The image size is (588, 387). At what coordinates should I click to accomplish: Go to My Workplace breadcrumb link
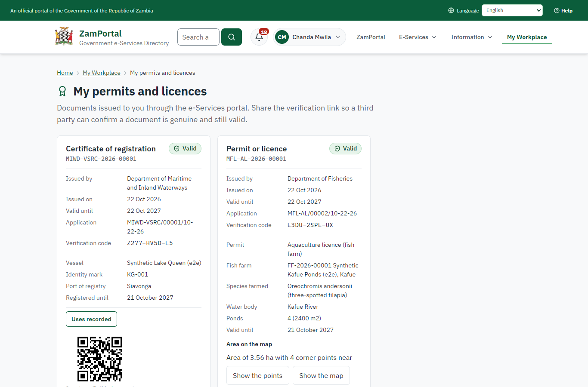click(102, 73)
